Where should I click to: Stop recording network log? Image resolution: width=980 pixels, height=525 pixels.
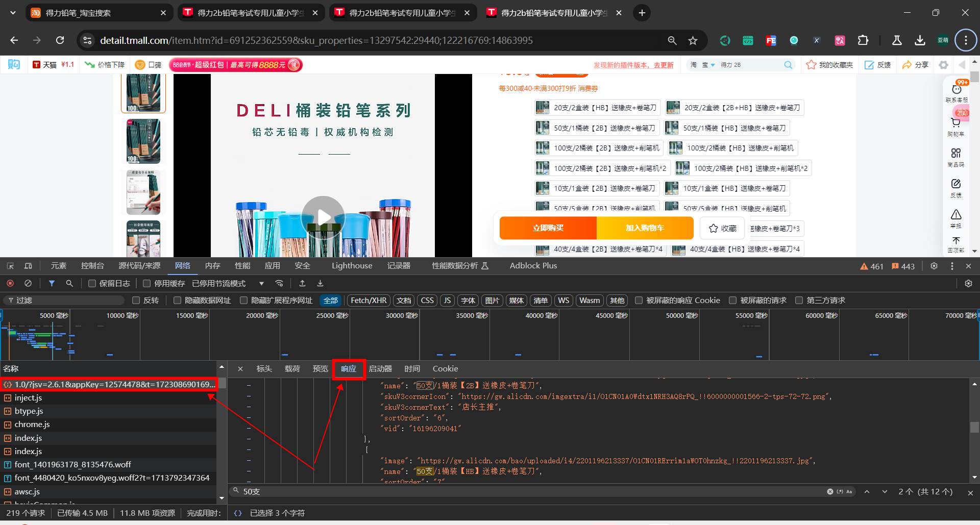10,283
